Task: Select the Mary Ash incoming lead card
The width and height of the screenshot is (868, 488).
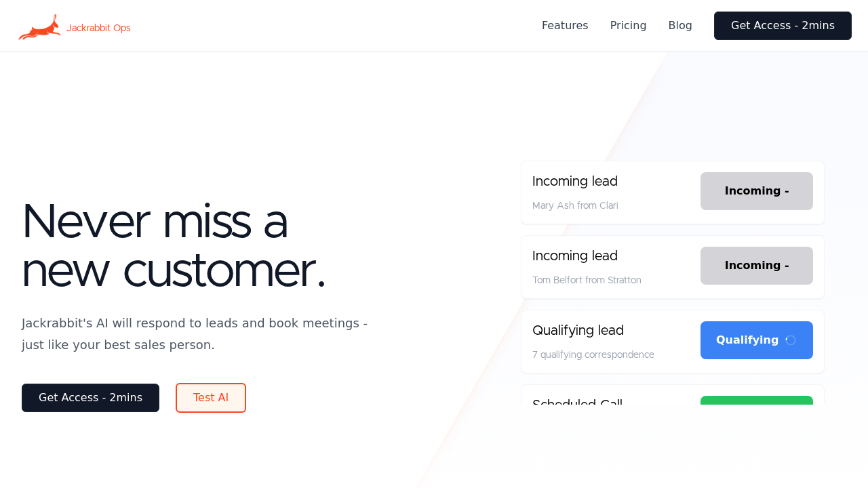Action: coord(604,192)
